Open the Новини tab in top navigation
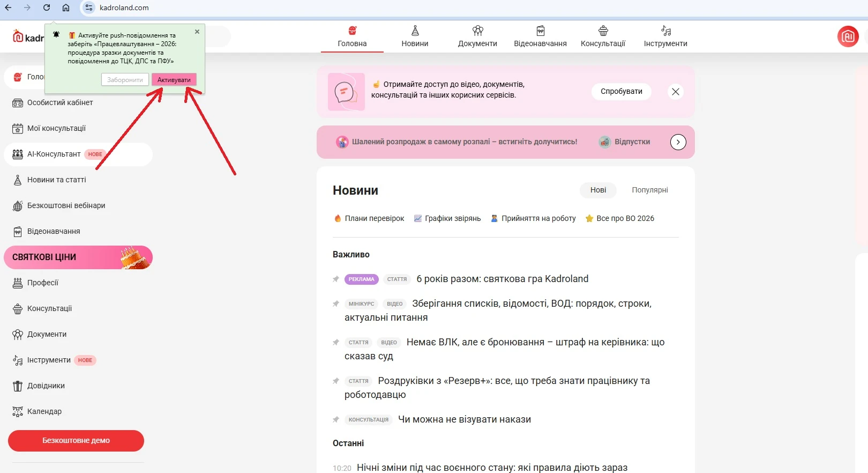The image size is (868, 473). click(415, 36)
